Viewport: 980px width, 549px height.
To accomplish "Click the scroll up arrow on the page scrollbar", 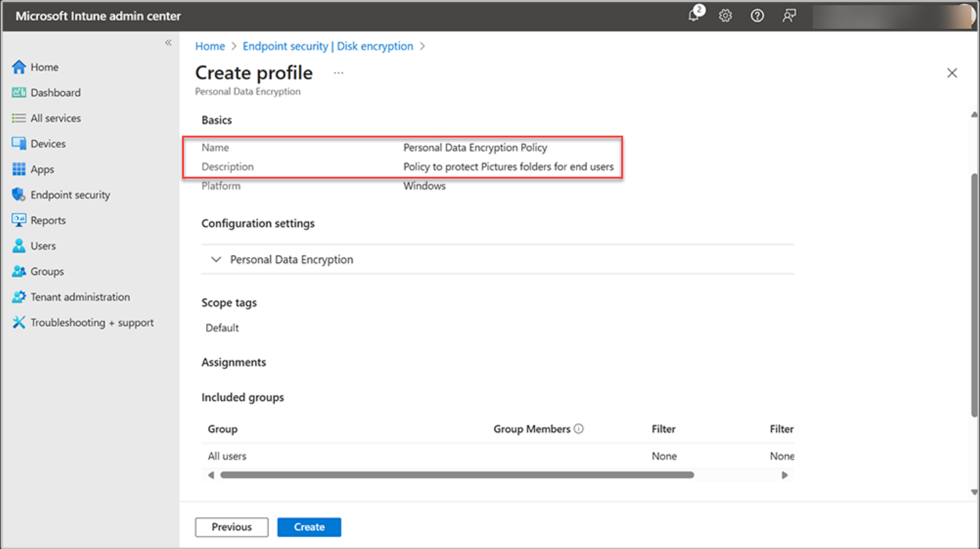I will 974,115.
